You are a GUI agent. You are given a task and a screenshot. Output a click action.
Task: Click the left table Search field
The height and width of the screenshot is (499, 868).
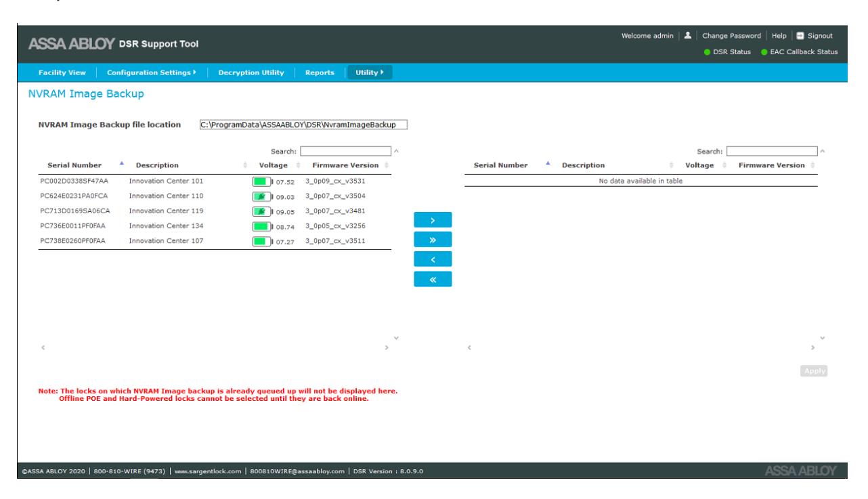(x=346, y=152)
